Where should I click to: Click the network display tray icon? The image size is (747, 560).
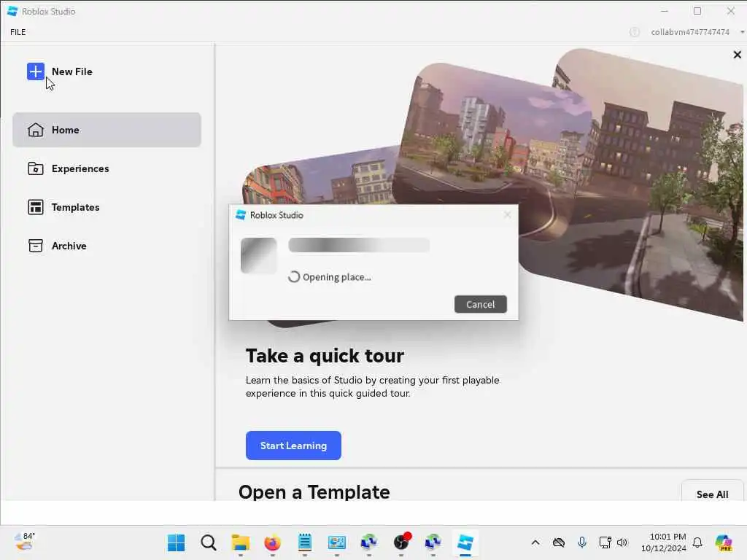605,542
